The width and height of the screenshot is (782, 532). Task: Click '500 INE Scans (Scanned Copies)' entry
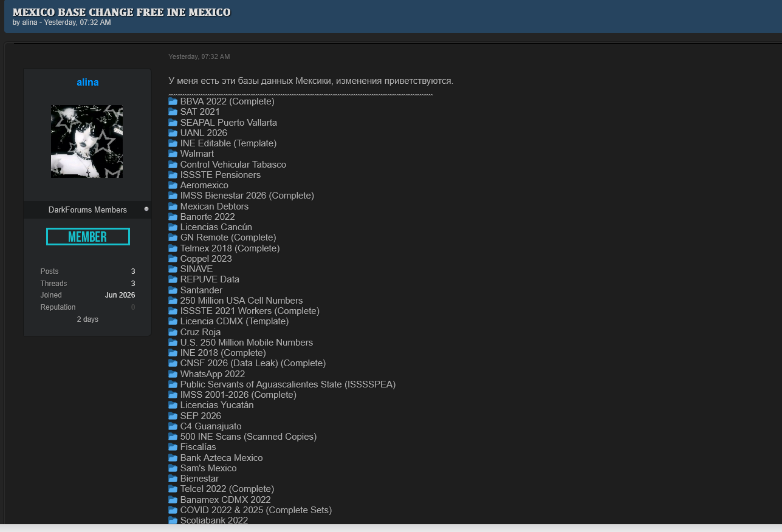click(249, 437)
